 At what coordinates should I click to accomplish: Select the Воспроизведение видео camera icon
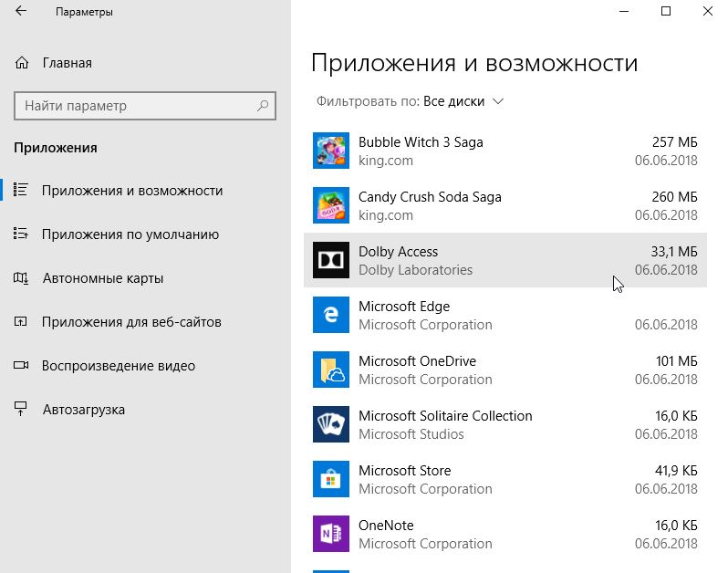point(21,366)
